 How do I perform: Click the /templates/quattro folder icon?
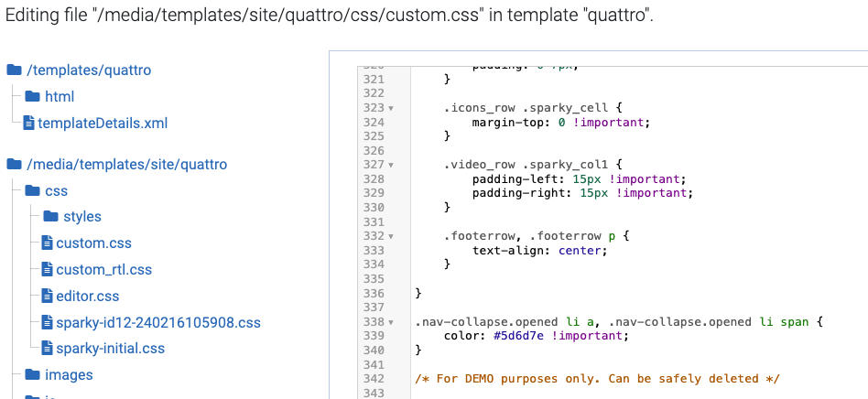pos(14,70)
